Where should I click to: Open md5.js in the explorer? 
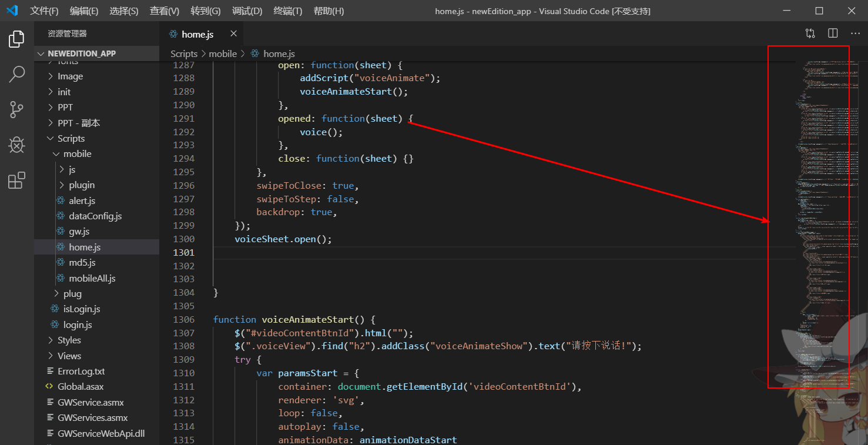[x=97, y=263]
